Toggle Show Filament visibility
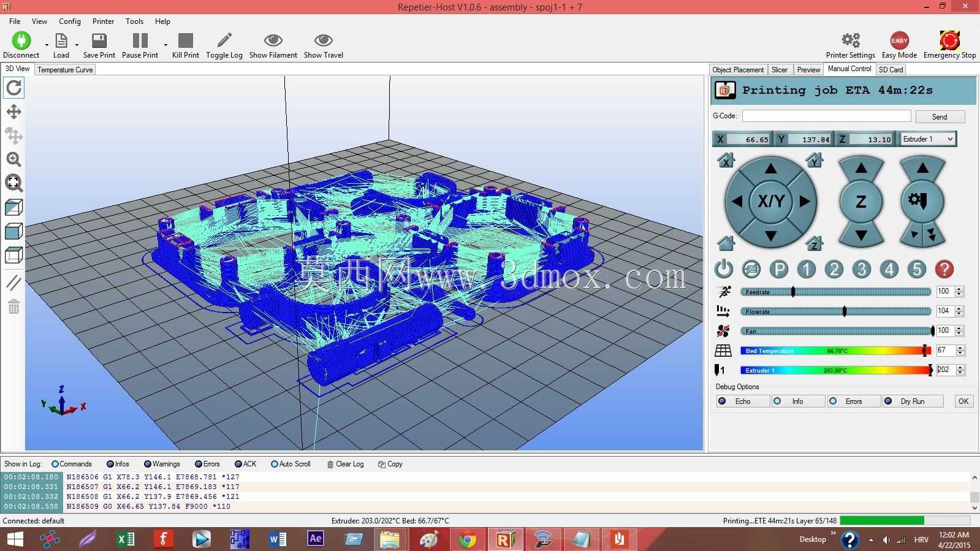 273,46
